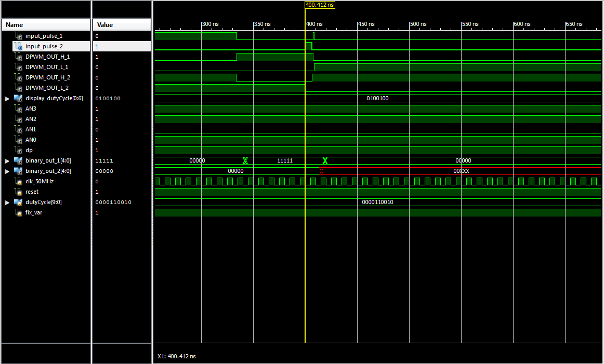This screenshot has width=604, height=364.
Task: Select the input_pulse_2 signal name
Action: click(44, 46)
